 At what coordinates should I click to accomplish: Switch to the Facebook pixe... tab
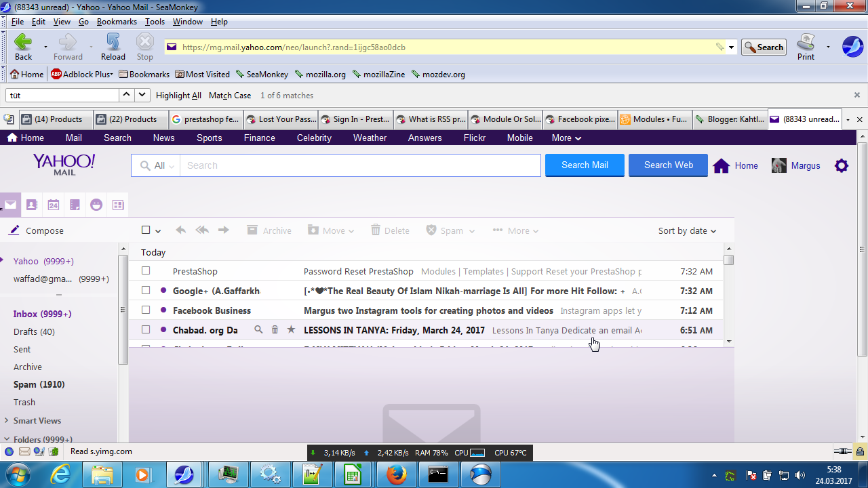point(579,119)
